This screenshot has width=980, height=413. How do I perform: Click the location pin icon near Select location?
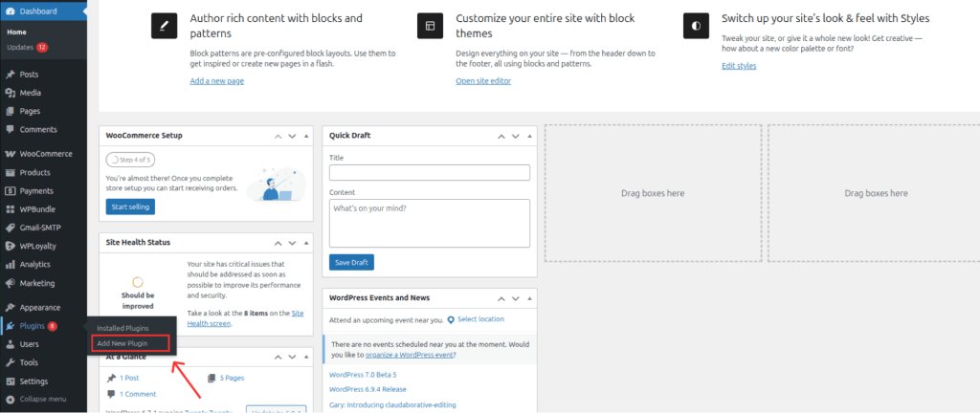451,320
